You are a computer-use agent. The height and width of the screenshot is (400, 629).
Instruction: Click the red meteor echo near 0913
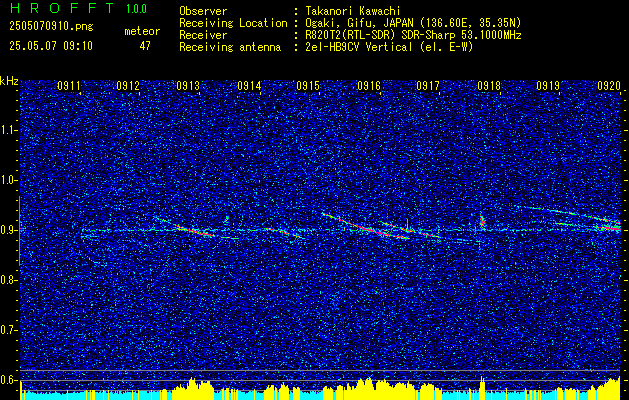tap(195, 231)
